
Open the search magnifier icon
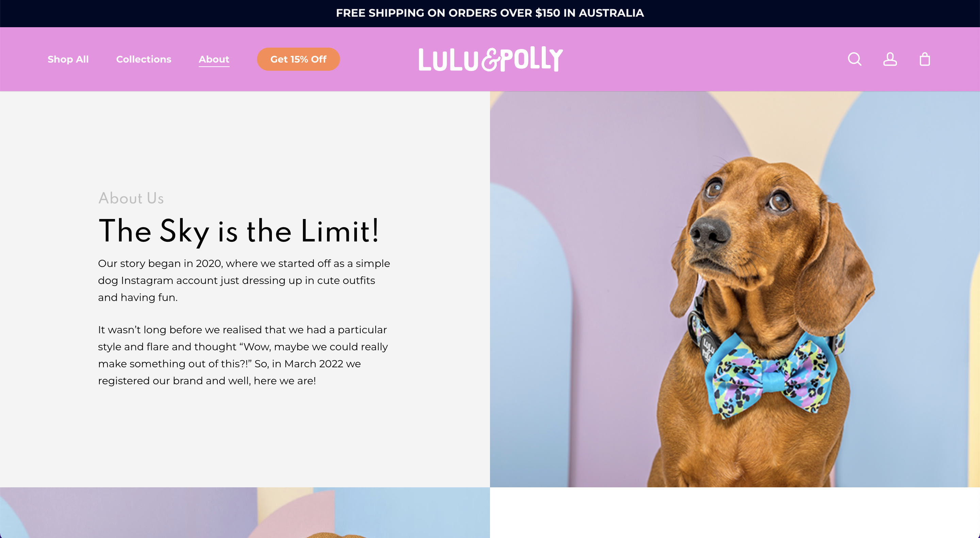pyautogui.click(x=854, y=59)
